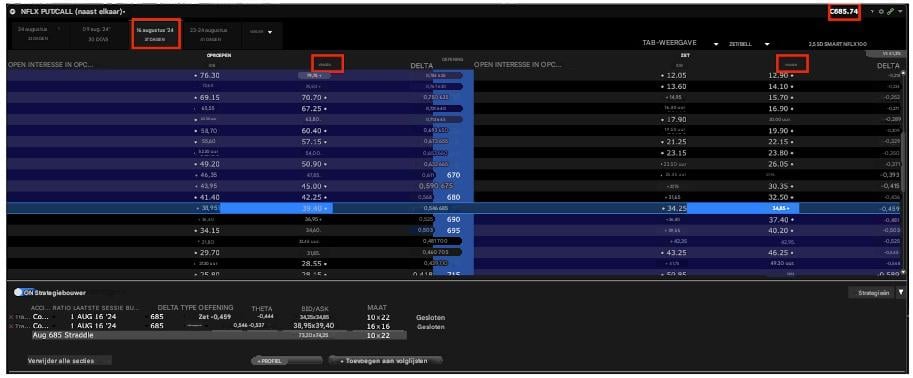Expand the Strategieën dropdown arrow
Screen dimensions: 913x378
coord(901,293)
